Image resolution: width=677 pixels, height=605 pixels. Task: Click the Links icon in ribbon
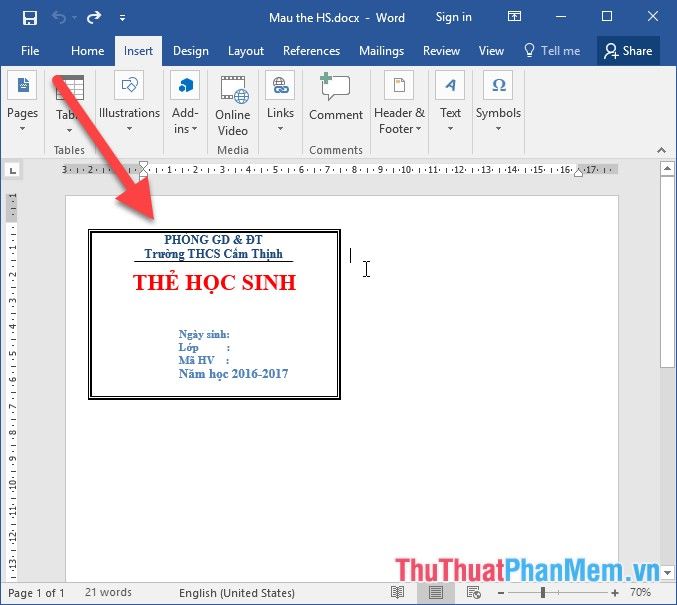[x=280, y=86]
